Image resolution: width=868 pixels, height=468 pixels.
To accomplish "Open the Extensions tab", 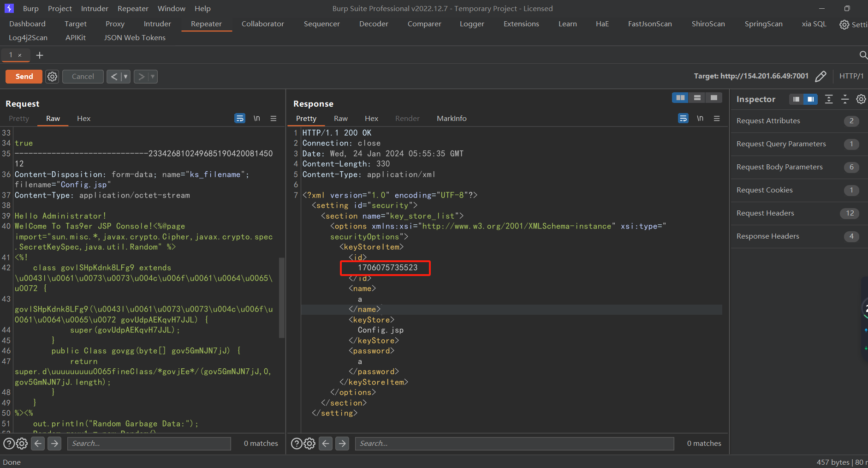I will pos(521,24).
